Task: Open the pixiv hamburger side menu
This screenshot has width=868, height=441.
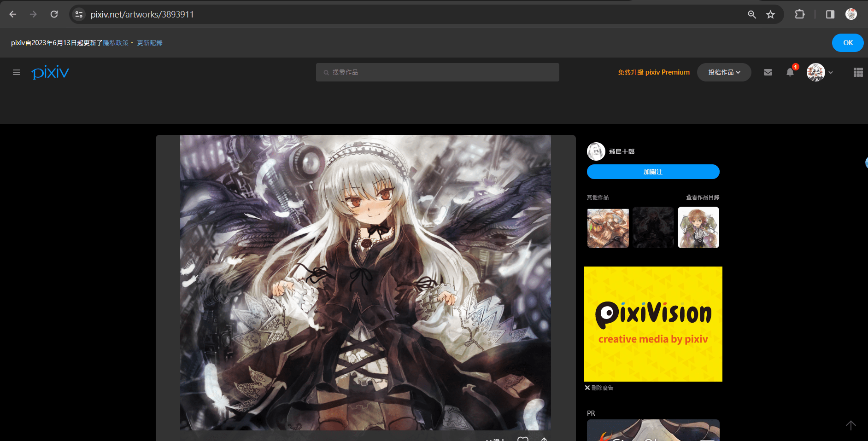Action: (17, 72)
